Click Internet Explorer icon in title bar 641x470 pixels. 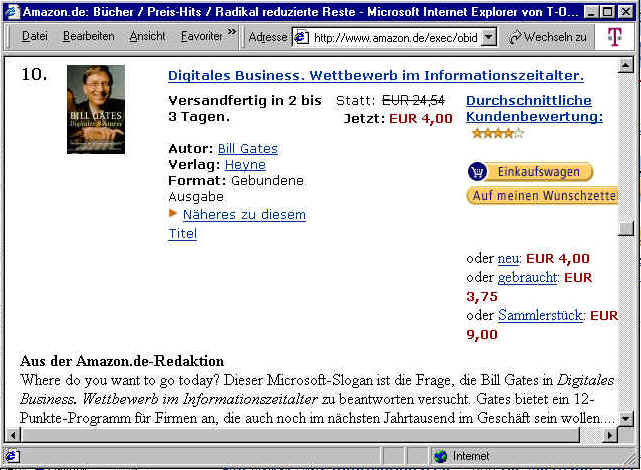tap(12, 11)
